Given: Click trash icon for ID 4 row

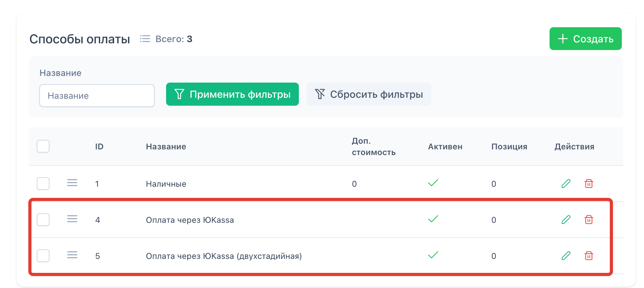Looking at the screenshot, I should click(589, 220).
